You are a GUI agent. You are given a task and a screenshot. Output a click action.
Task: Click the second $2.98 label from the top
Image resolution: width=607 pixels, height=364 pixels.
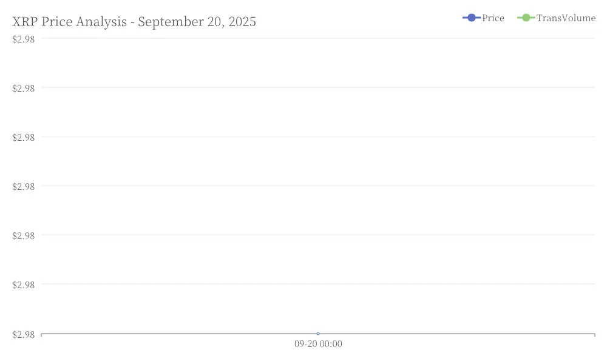(x=24, y=88)
